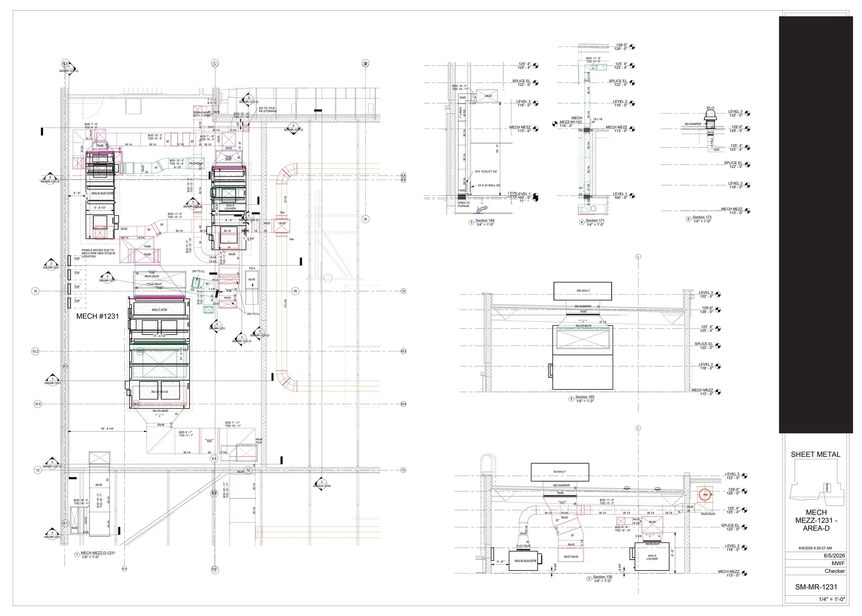Select the Section 171 view title
Viewport: 862px width, 616px height.
point(595,220)
